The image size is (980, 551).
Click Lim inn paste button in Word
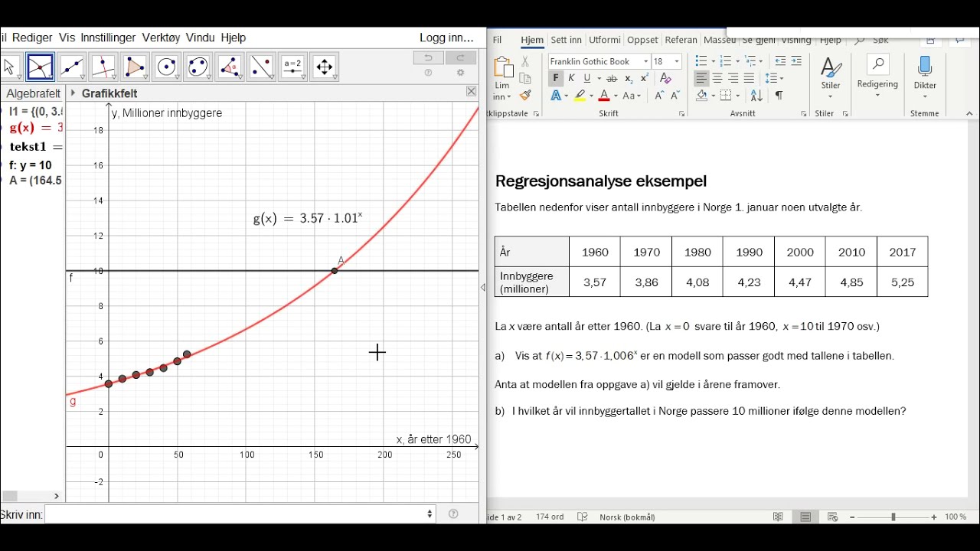point(502,78)
